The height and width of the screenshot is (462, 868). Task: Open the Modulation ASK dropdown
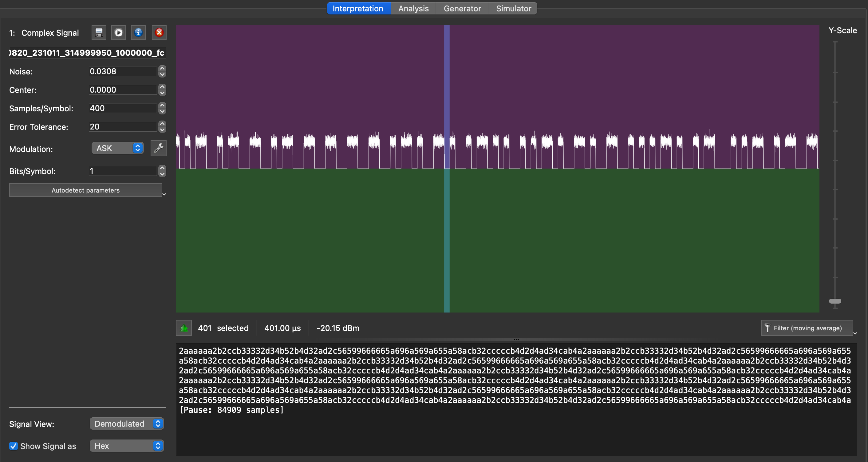[x=118, y=148]
